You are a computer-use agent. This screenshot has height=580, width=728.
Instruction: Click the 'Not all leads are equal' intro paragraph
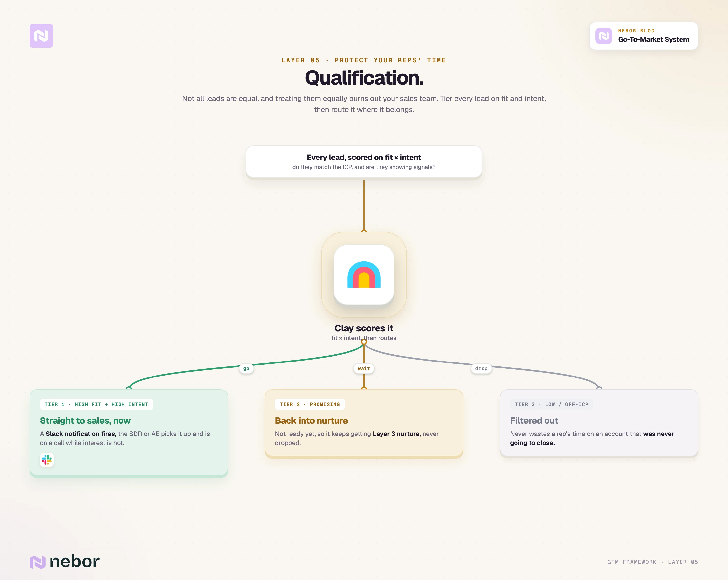point(364,104)
